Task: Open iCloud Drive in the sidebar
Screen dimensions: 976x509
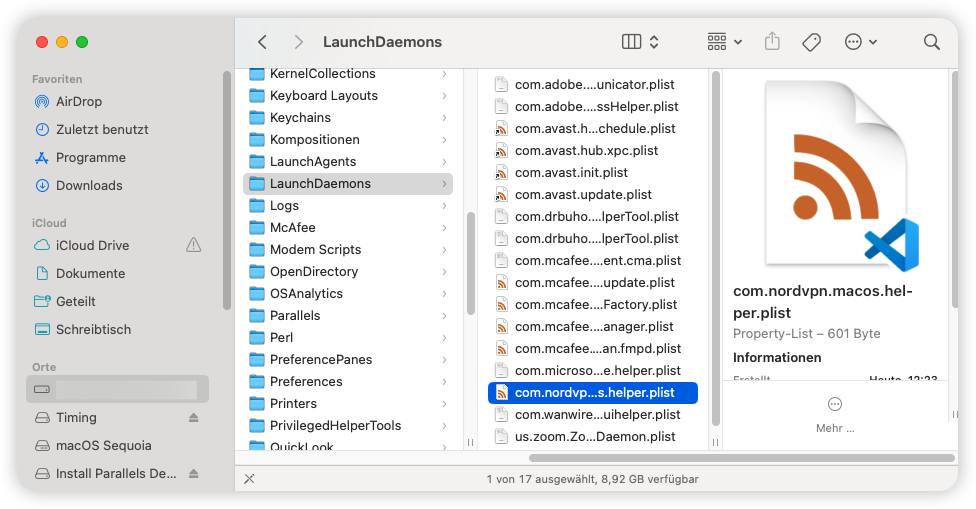Action: 92,245
